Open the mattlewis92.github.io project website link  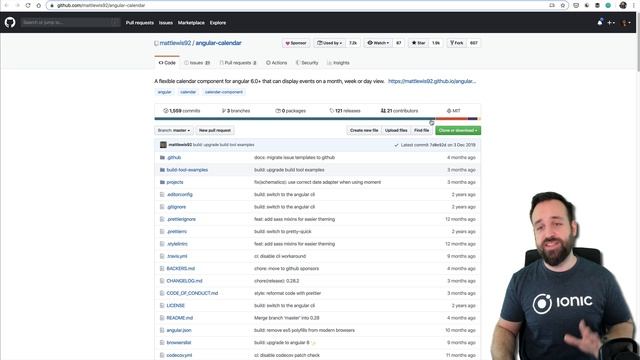(x=432, y=81)
